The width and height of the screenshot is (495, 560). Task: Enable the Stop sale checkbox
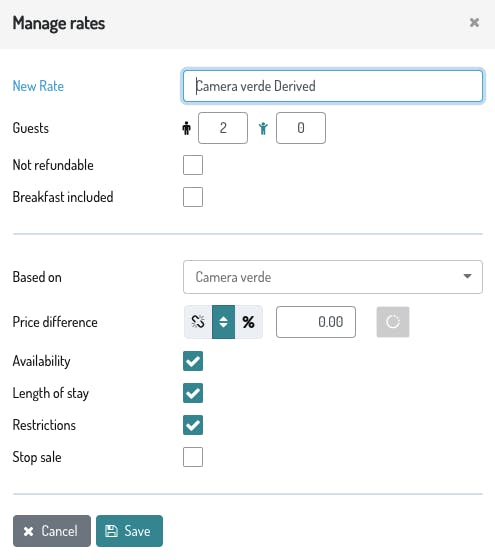pos(193,457)
